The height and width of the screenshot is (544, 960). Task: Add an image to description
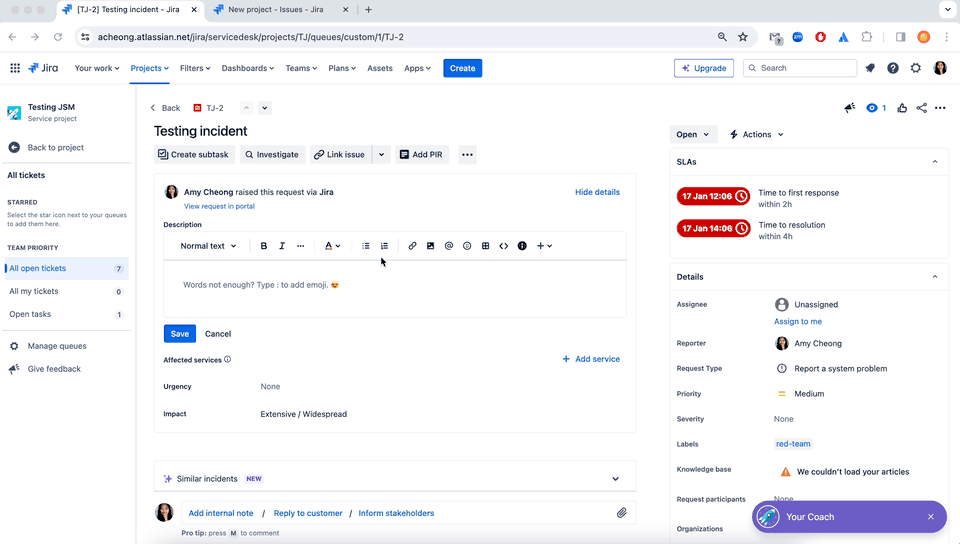tap(430, 246)
